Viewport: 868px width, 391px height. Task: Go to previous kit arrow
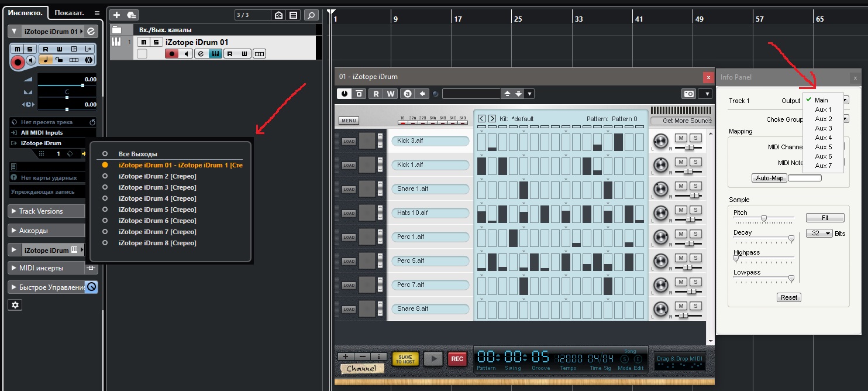coord(482,119)
